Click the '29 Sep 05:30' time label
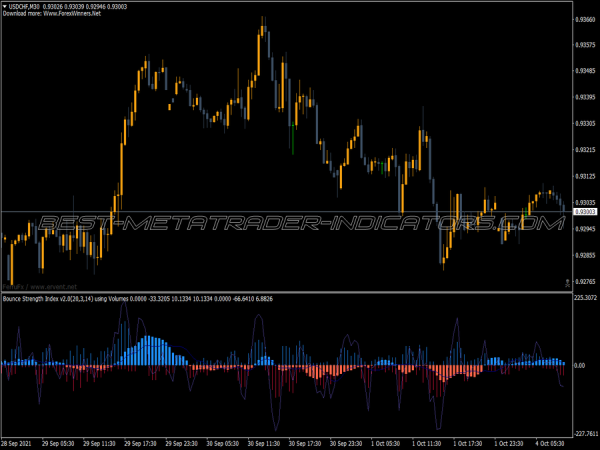This screenshot has height=450, width=600. 58,444
